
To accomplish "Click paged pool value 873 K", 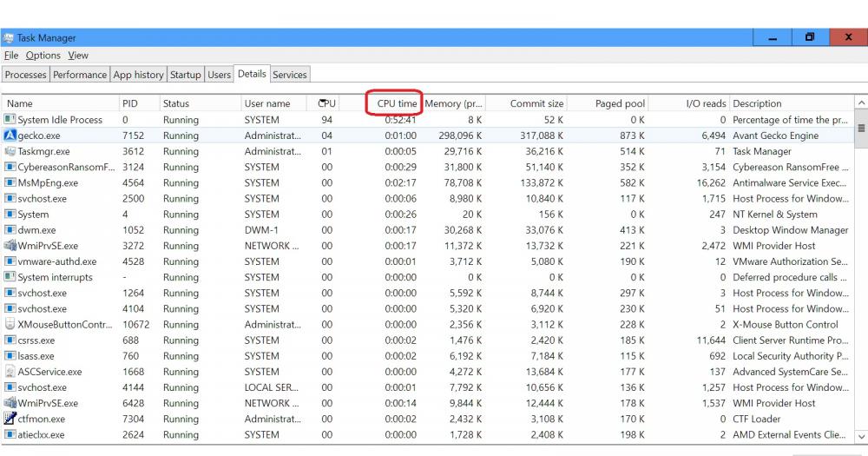I will click(632, 135).
